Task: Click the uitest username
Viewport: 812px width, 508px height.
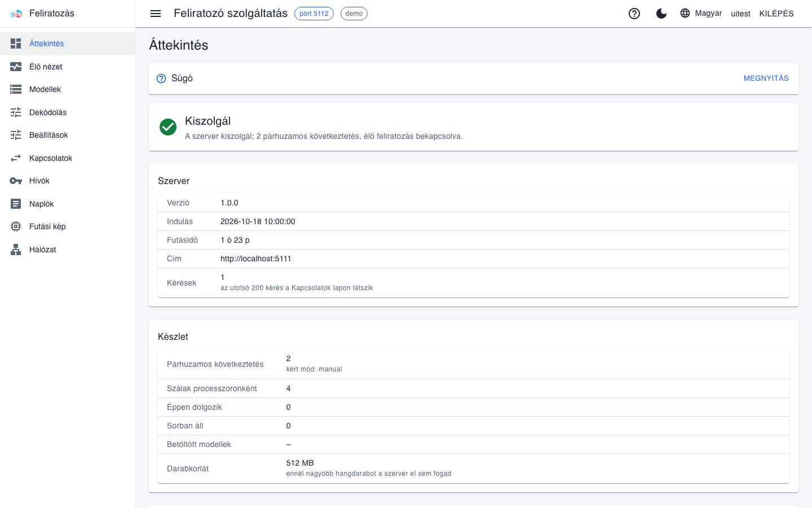Action: click(x=740, y=14)
